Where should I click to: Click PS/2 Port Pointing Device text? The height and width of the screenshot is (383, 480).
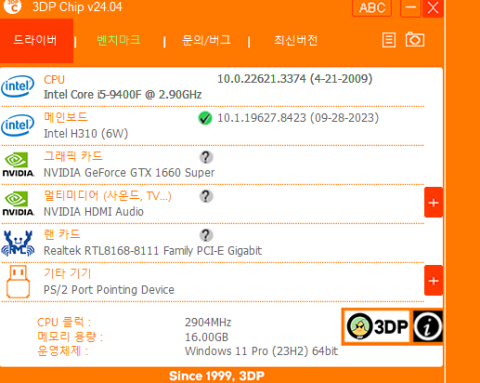pyautogui.click(x=109, y=290)
